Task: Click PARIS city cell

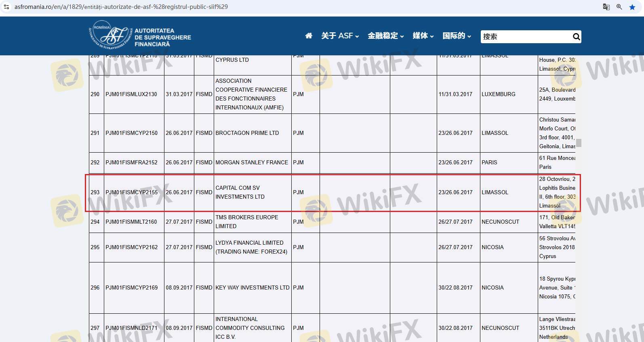Action: click(489, 162)
